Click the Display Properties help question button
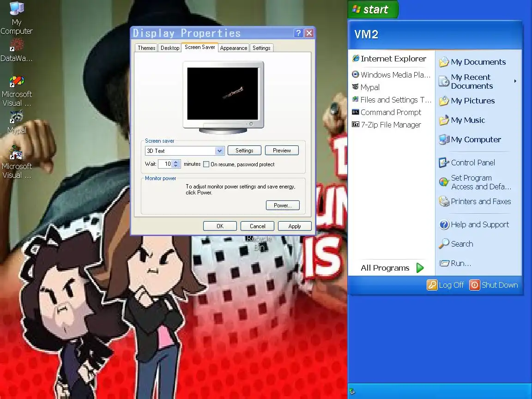Screen dimensions: 532x399 point(298,33)
